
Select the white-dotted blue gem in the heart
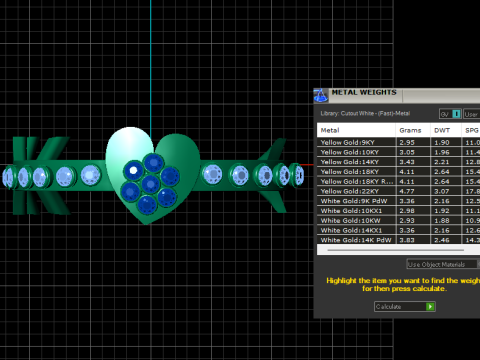coord(133,171)
